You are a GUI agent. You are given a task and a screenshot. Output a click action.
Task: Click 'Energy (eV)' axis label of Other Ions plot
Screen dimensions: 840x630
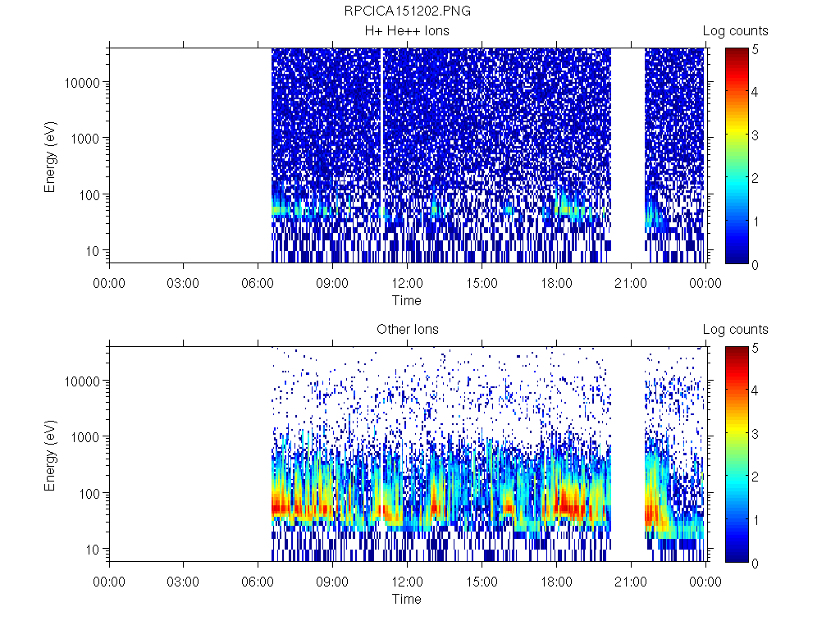click(x=50, y=455)
